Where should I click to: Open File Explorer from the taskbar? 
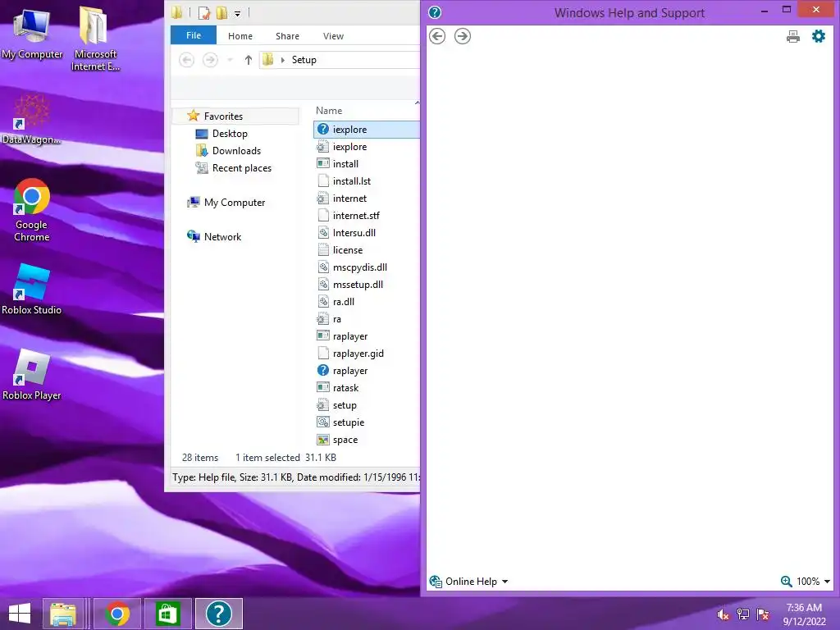click(x=63, y=614)
